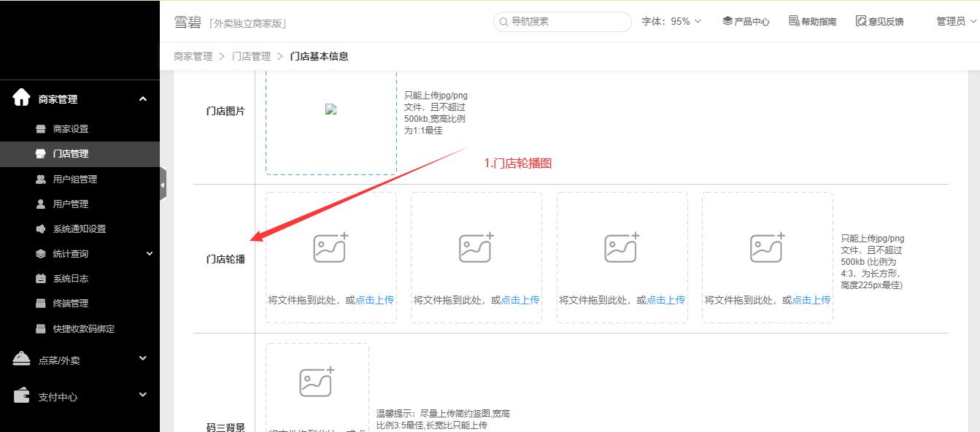Expand the 支付中心 menu chevron

point(143,396)
